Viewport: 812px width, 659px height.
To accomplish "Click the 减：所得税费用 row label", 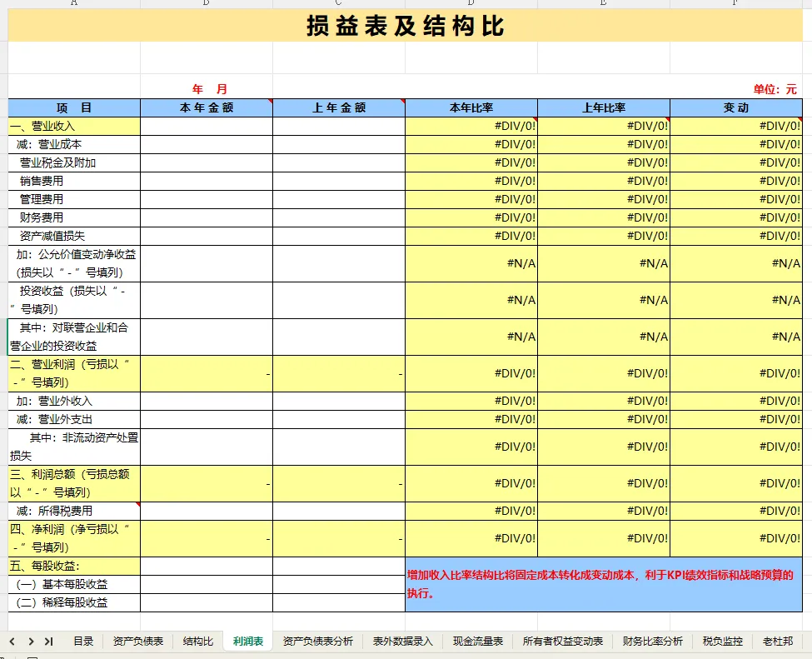I will click(74, 511).
